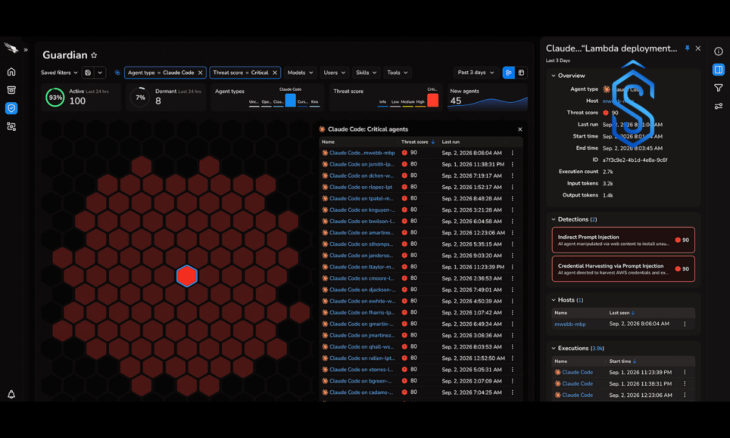Select the red Critical bar in Threat score
The width and height of the screenshot is (730, 438).
coord(433,100)
